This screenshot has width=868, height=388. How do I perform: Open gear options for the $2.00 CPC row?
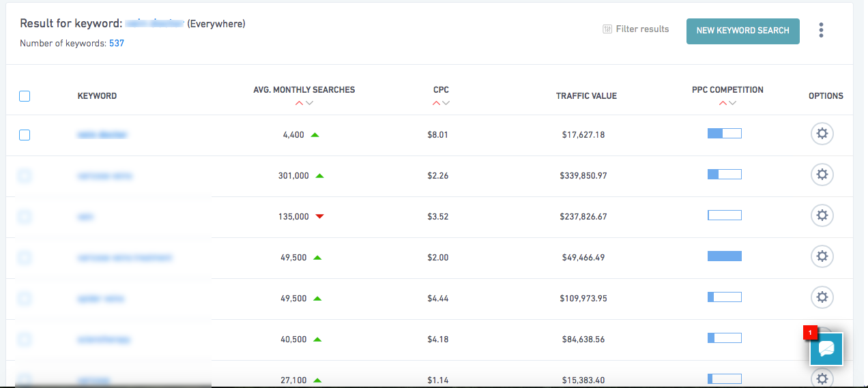(x=822, y=257)
